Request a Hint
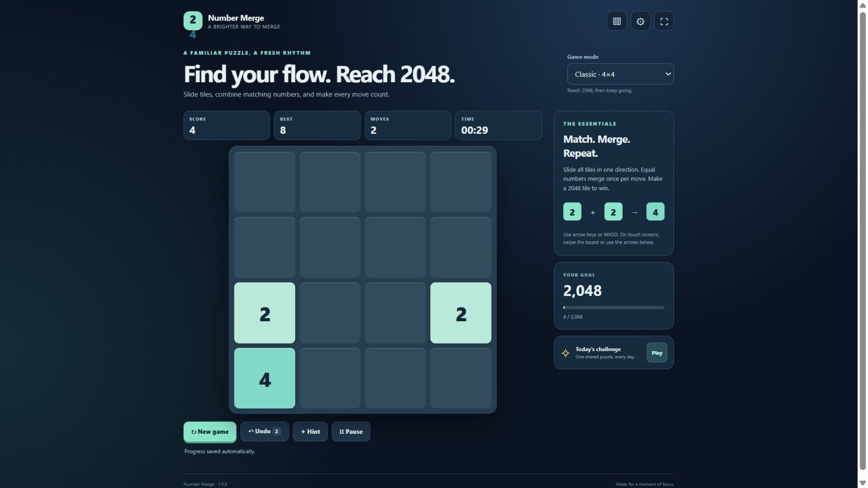 click(310, 431)
